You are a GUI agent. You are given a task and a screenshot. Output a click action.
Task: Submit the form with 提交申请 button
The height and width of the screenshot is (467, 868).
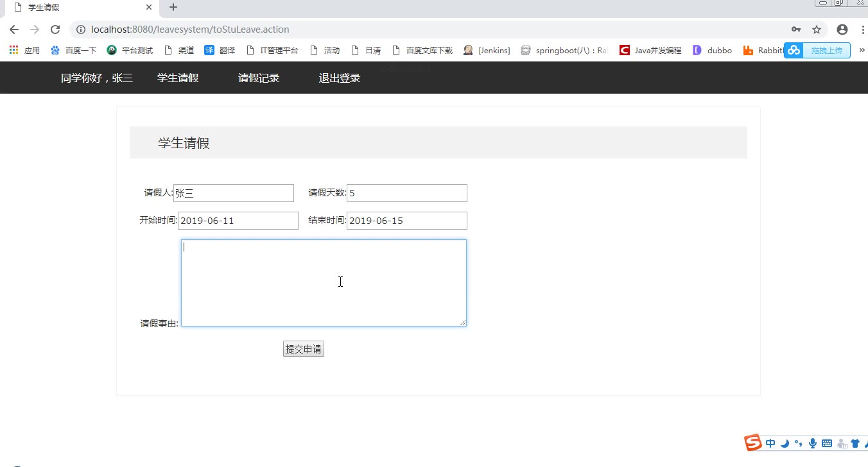click(x=304, y=349)
